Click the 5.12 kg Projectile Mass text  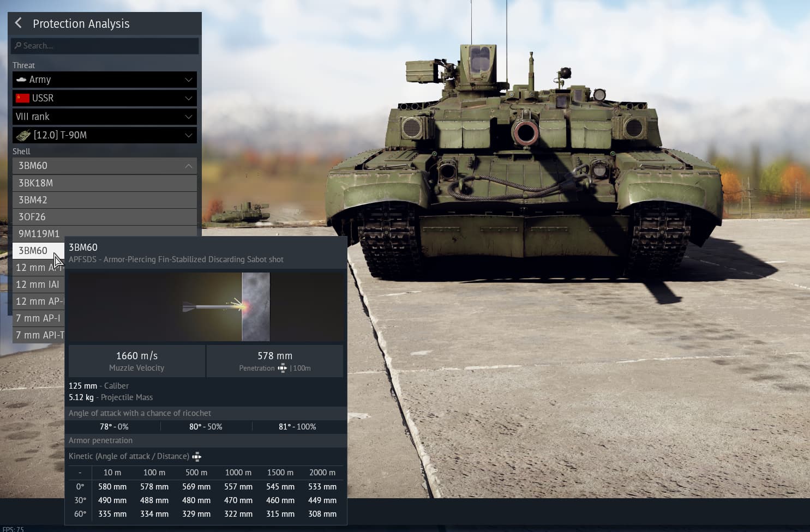[x=111, y=397]
